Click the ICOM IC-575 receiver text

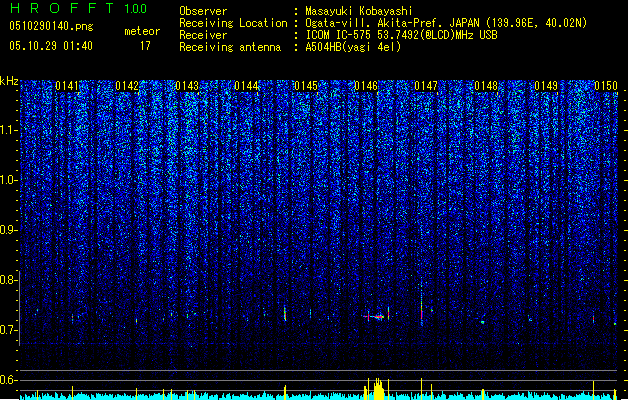[401, 35]
